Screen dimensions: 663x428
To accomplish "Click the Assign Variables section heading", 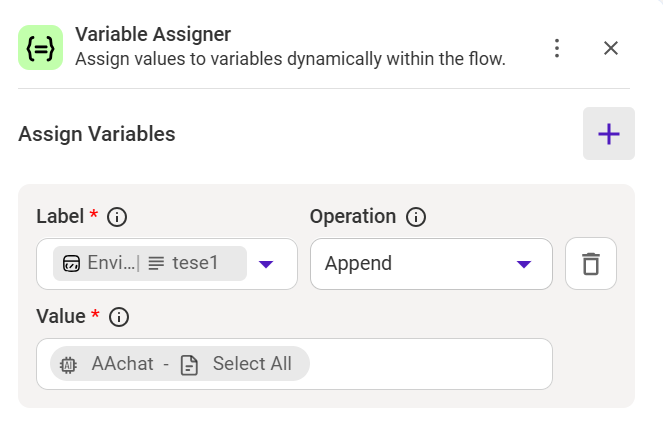I will [x=97, y=134].
